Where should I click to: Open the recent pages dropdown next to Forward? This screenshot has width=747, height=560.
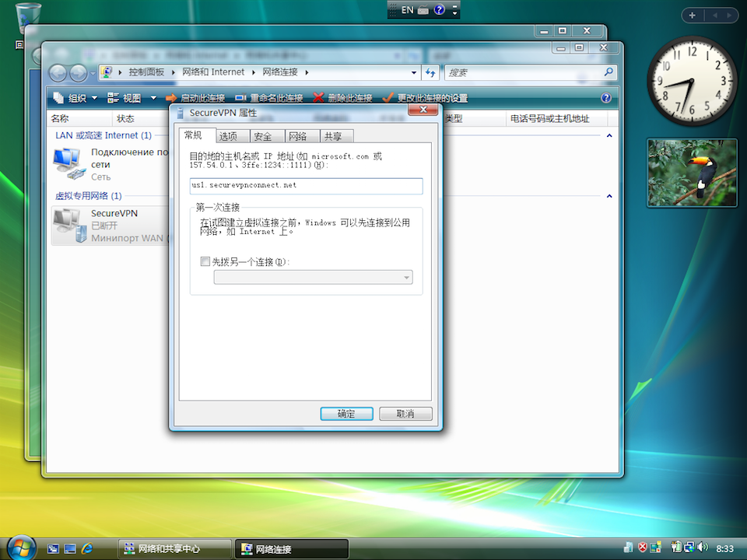(92, 74)
